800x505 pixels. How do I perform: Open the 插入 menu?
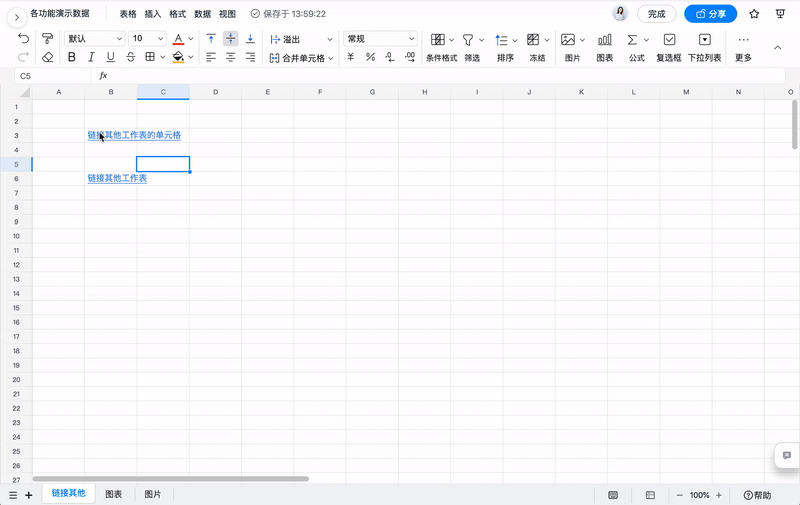click(153, 14)
